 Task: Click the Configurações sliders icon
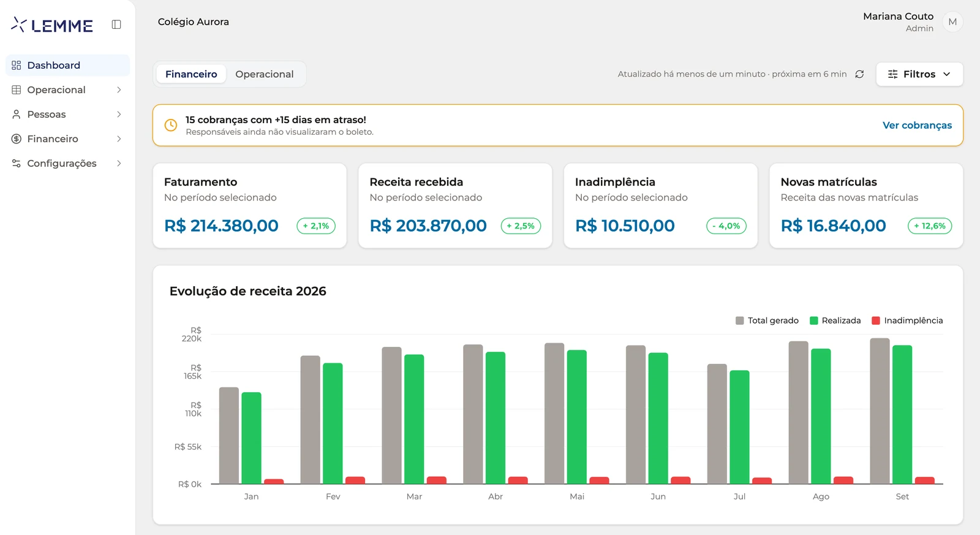[17, 164]
